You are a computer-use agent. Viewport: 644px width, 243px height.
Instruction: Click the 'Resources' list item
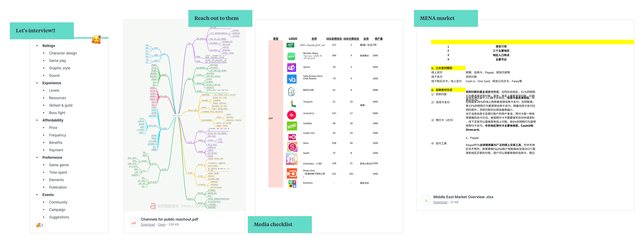[x=57, y=98]
